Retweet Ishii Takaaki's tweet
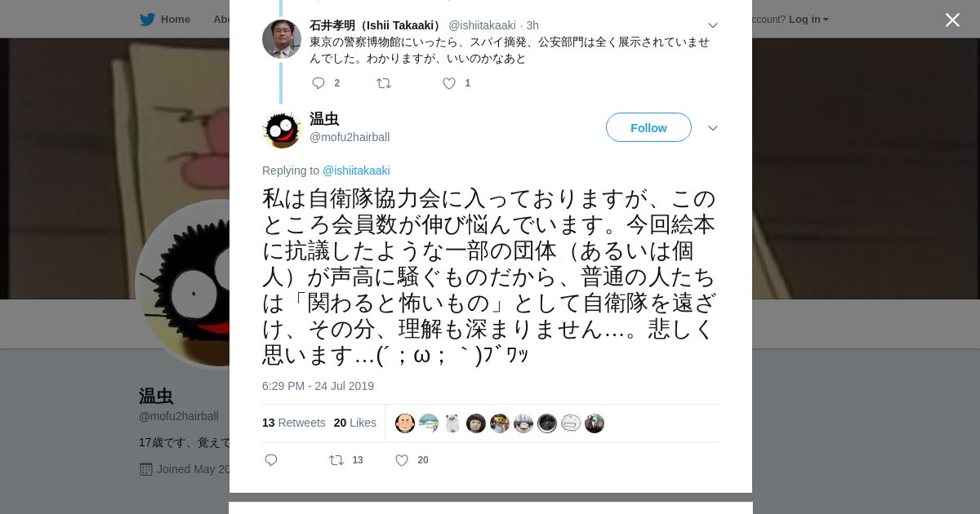 (384, 83)
